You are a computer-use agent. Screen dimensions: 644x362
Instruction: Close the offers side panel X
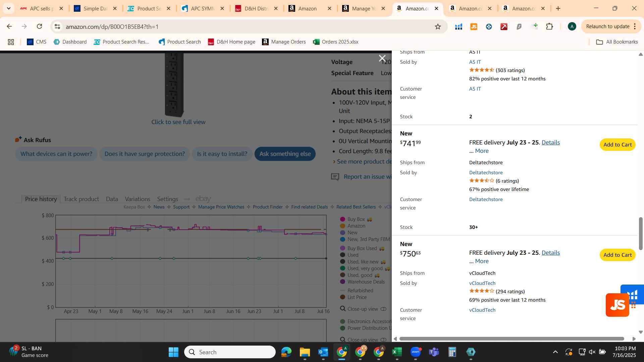382,58
